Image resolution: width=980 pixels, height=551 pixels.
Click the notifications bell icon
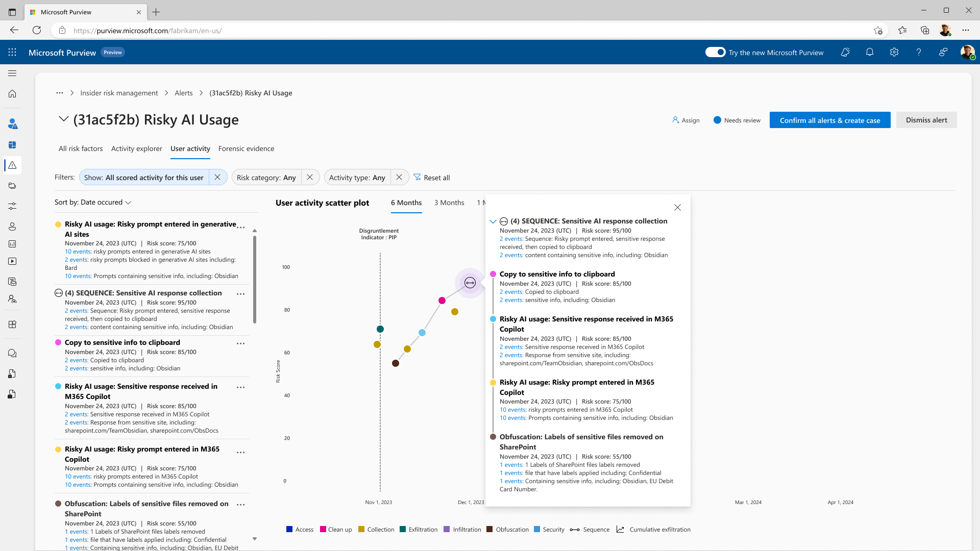point(870,52)
